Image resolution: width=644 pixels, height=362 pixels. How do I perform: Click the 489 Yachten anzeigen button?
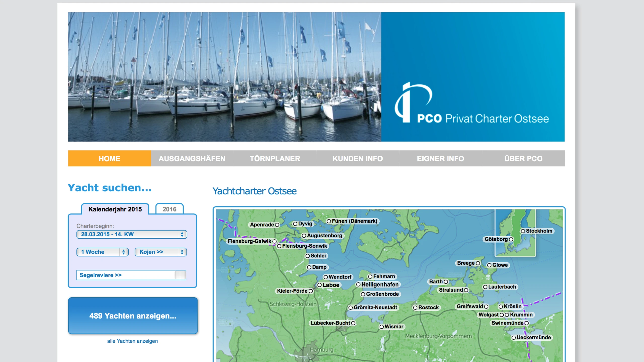pos(133,316)
